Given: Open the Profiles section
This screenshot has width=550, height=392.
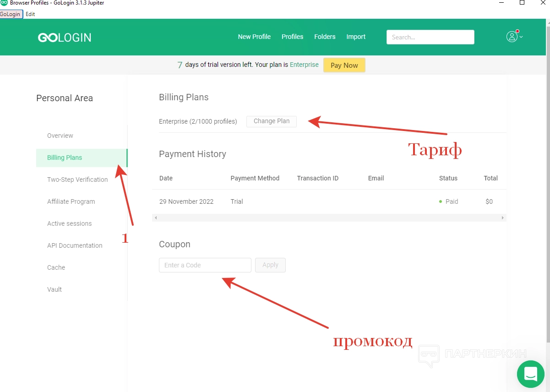Looking at the screenshot, I should (x=292, y=37).
